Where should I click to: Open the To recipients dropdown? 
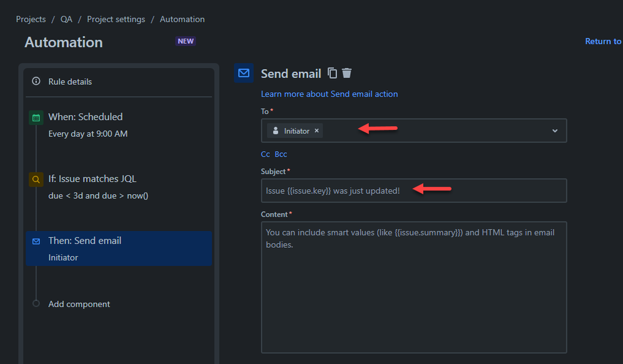coord(554,130)
